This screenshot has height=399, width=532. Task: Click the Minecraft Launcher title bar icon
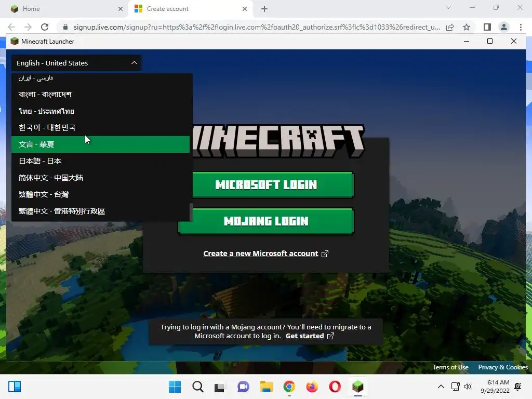14,42
